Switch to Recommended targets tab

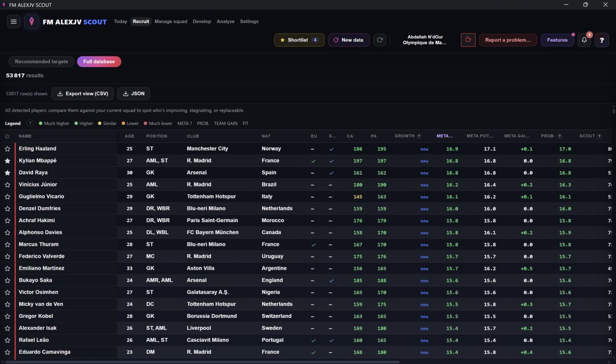point(41,62)
